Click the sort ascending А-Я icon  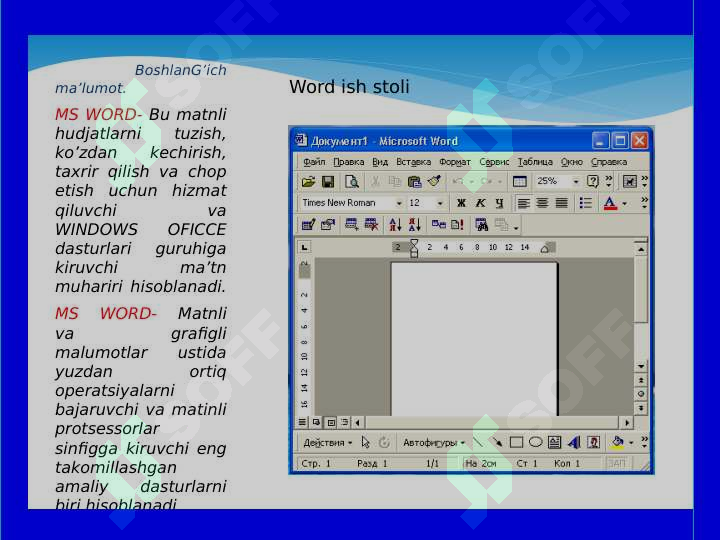395,225
